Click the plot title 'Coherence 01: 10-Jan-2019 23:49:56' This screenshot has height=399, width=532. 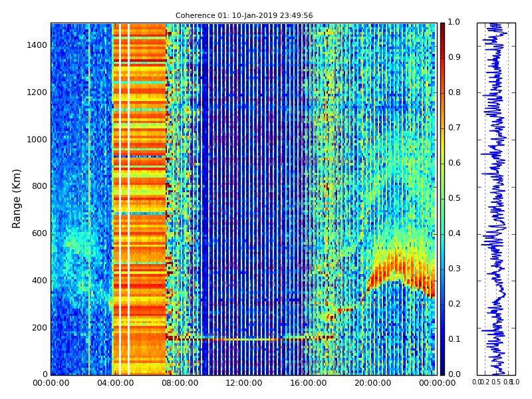pos(244,15)
